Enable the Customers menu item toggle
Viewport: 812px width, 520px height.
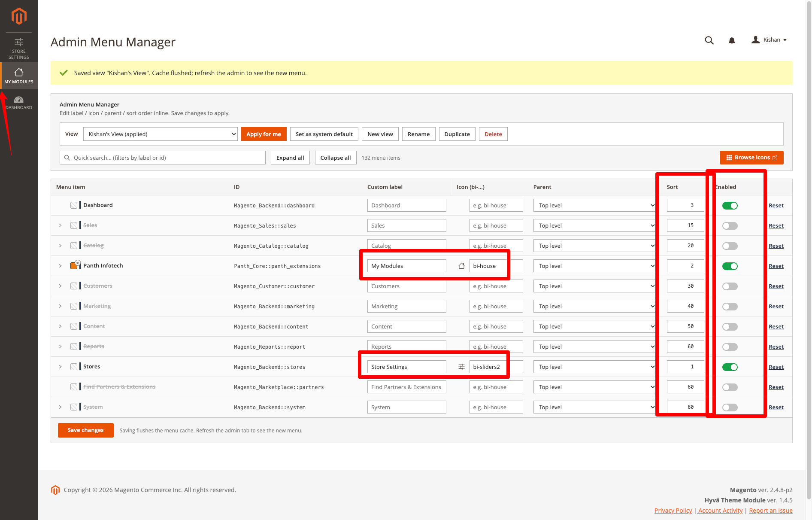pyautogui.click(x=730, y=286)
